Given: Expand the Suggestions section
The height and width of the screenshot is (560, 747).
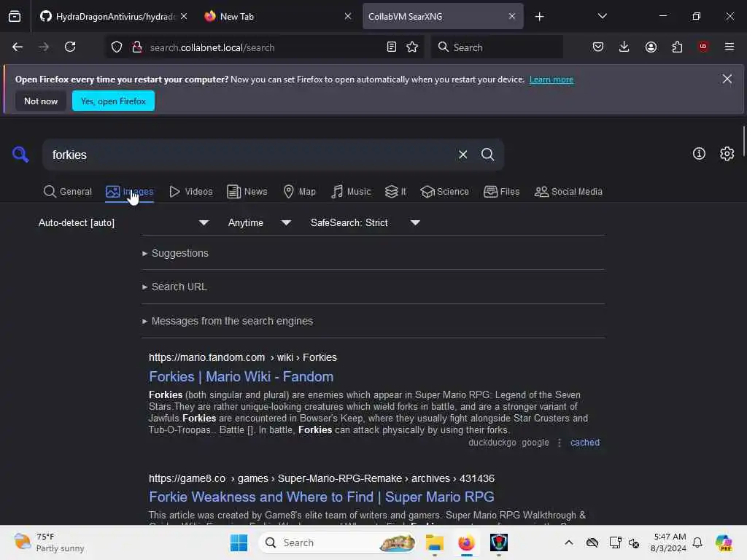Looking at the screenshot, I should pyautogui.click(x=175, y=253).
